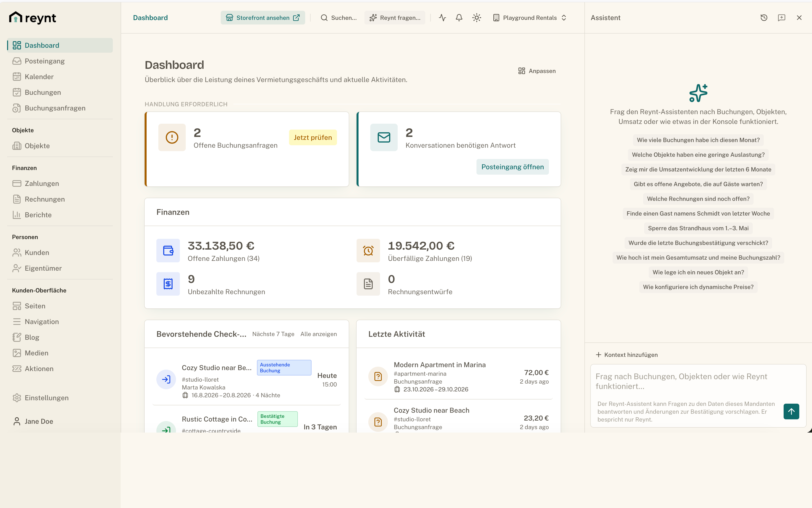Image resolution: width=812 pixels, height=508 pixels.
Task: Click the Blog edit icon
Action: 17,337
